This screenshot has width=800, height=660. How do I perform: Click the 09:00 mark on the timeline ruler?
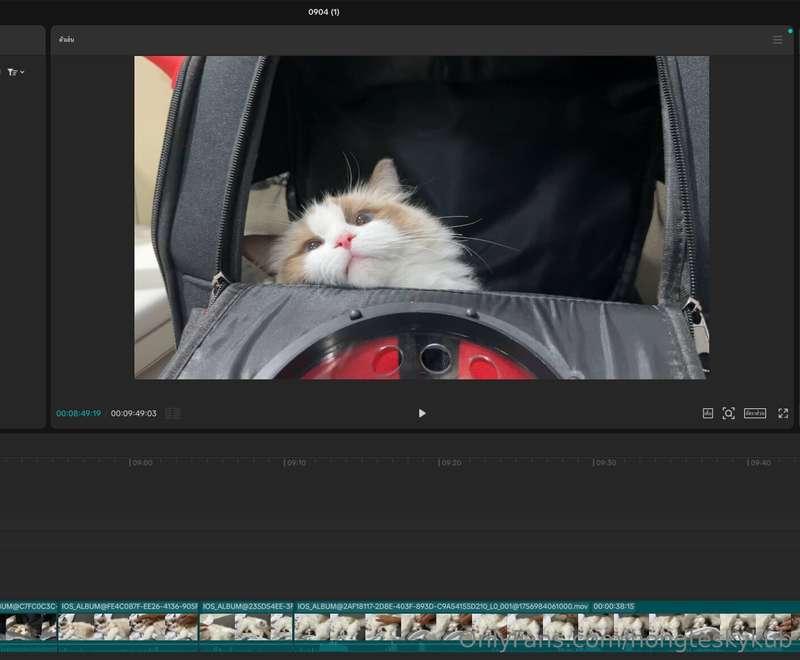[x=141, y=463]
